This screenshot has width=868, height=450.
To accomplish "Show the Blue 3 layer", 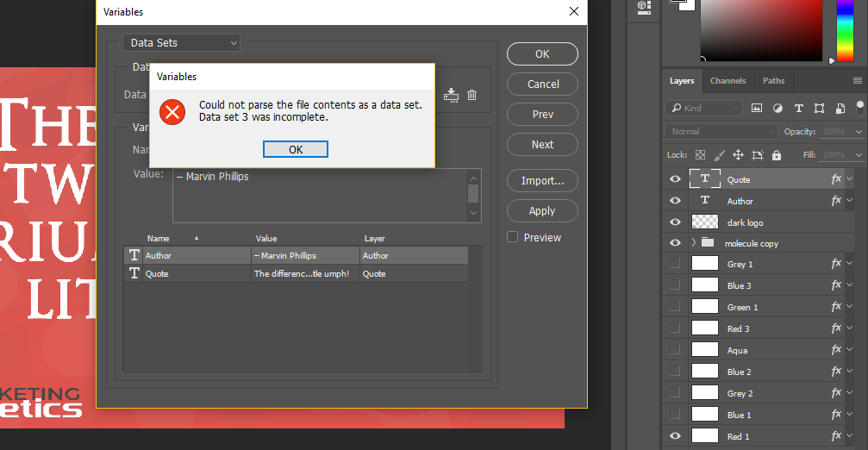I will (675, 285).
